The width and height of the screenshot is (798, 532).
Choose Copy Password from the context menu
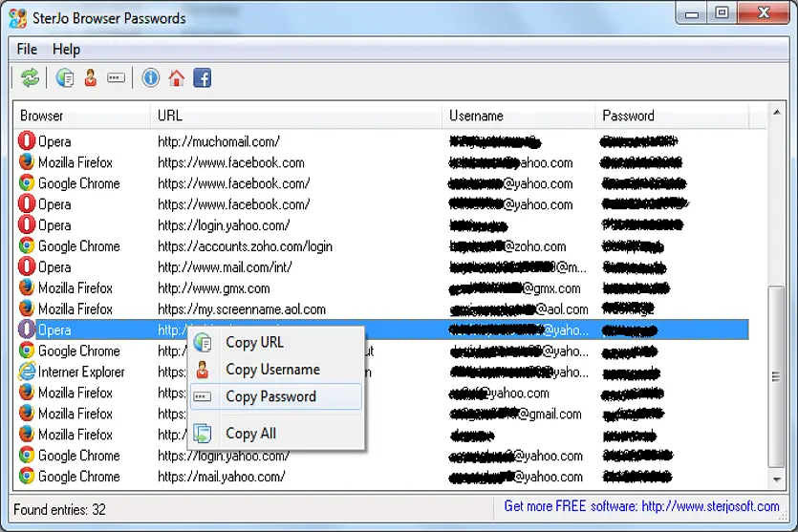pyautogui.click(x=276, y=396)
